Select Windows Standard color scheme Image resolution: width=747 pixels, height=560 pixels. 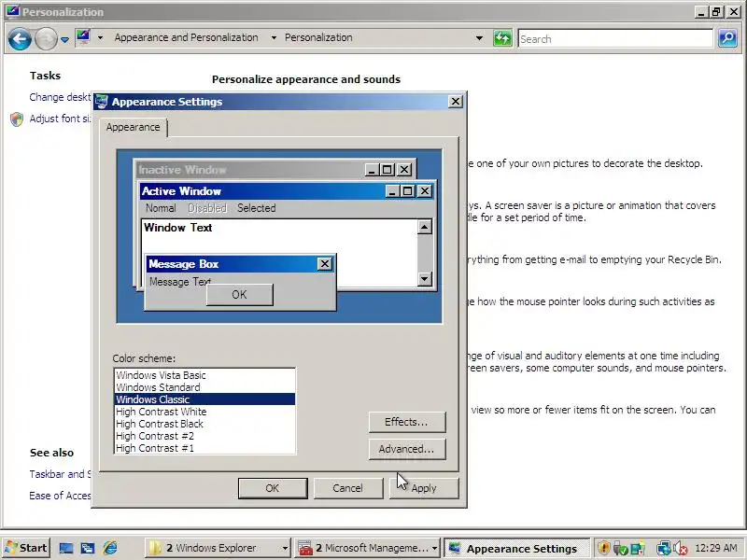(204, 387)
